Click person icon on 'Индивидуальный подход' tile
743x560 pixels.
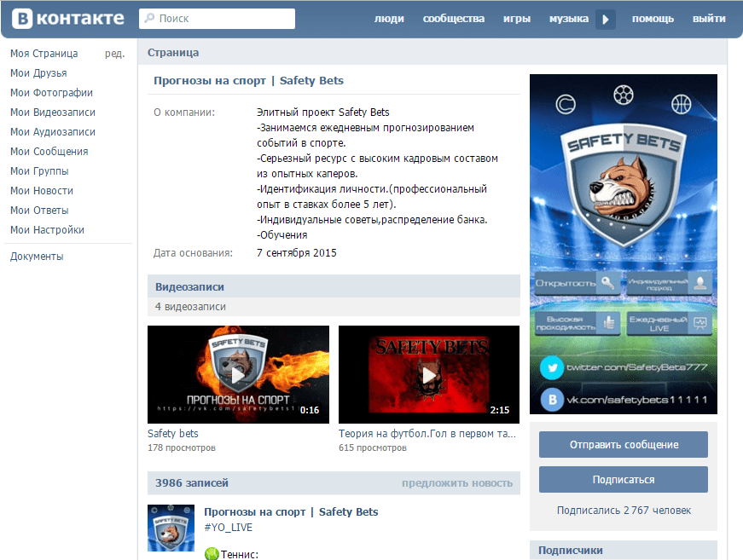(x=699, y=283)
